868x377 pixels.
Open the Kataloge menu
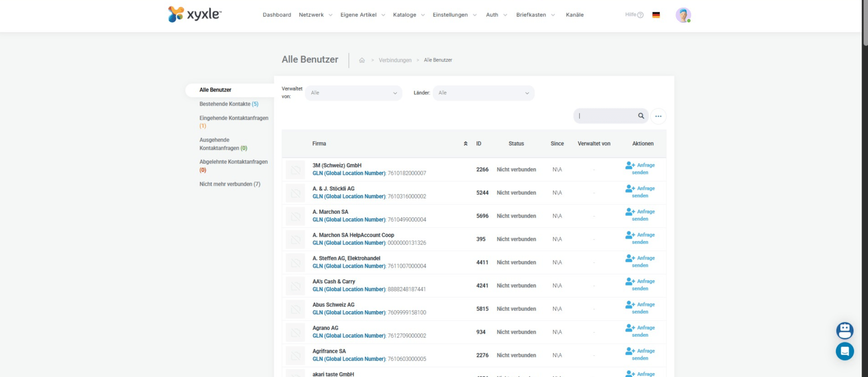tap(409, 15)
